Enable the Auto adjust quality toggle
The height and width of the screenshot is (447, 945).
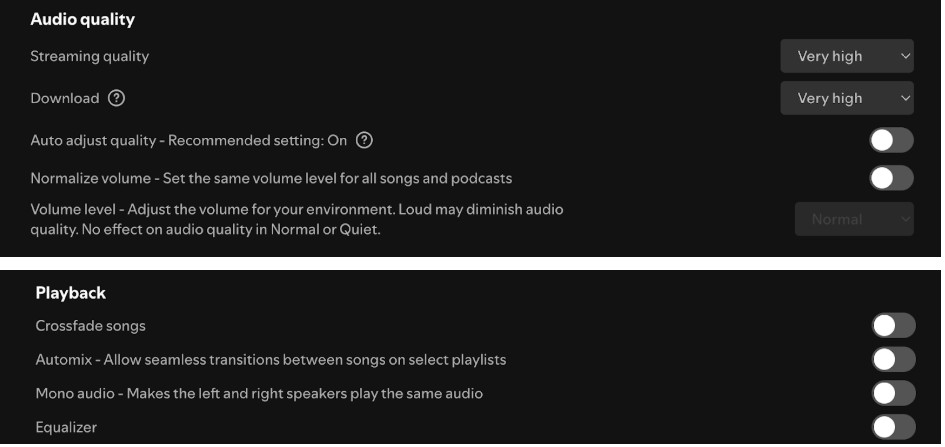[891, 140]
